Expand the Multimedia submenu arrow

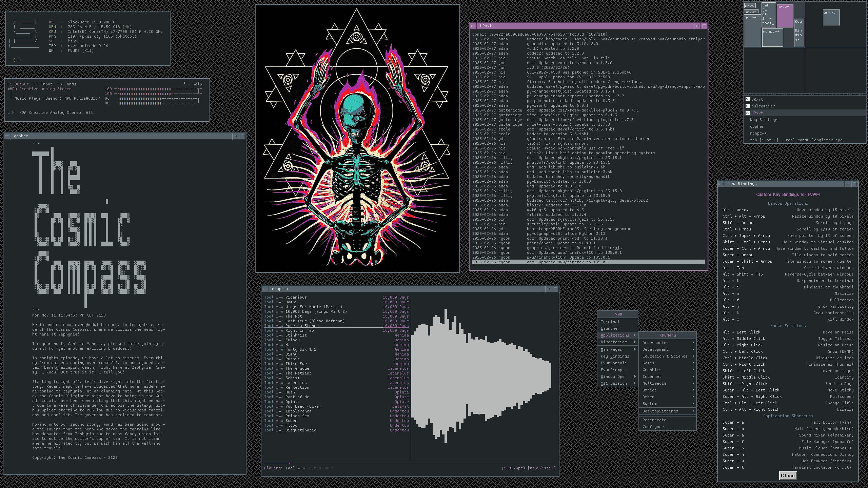(x=693, y=383)
